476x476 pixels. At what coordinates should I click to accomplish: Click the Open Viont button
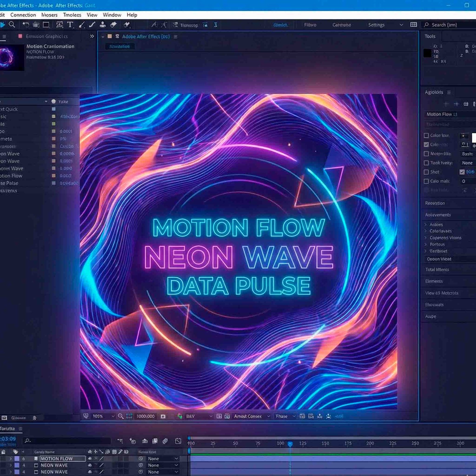pyautogui.click(x=439, y=259)
